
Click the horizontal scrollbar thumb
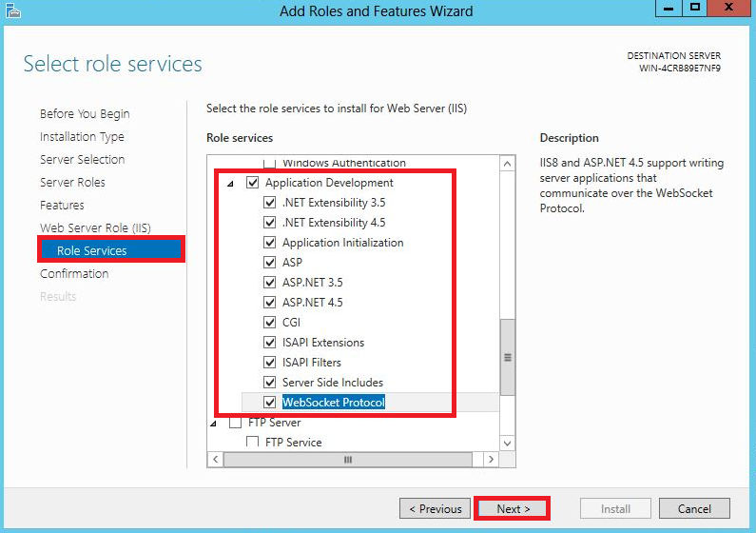[348, 459]
